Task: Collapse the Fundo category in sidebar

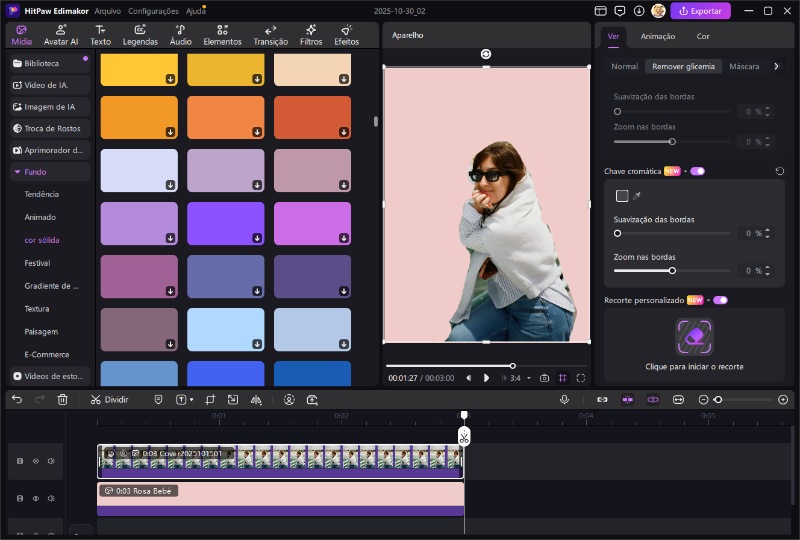Action: [16, 172]
